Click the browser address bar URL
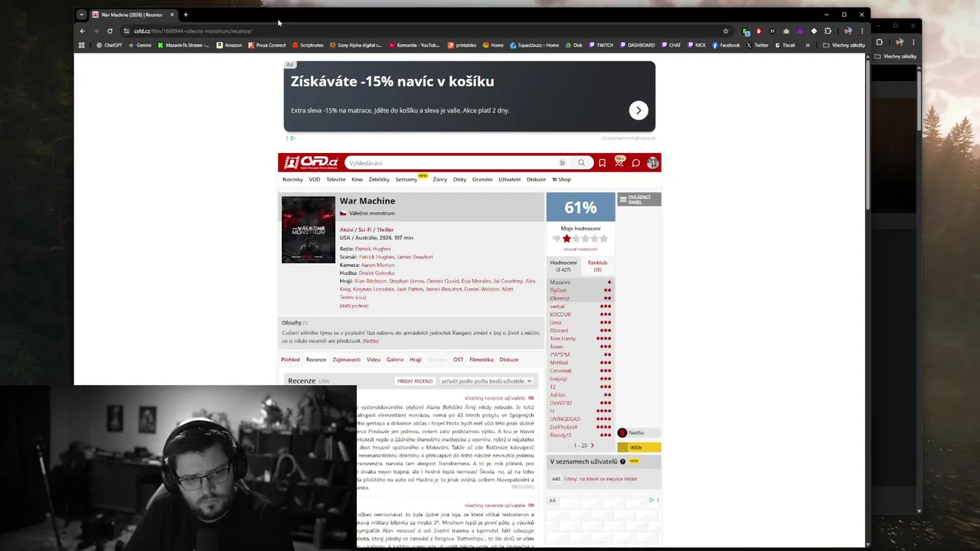This screenshot has width=980, height=551. (x=193, y=31)
